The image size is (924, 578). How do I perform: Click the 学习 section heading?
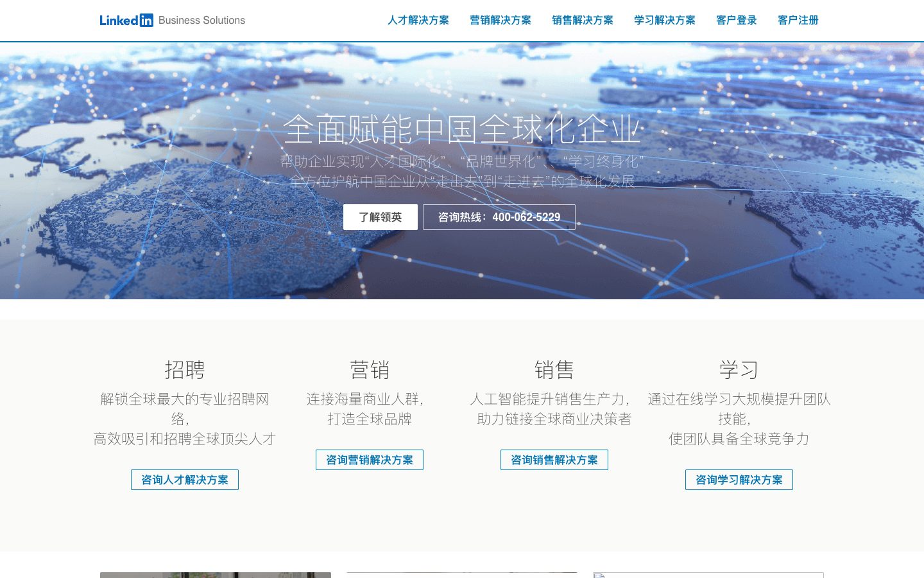pyautogui.click(x=739, y=370)
